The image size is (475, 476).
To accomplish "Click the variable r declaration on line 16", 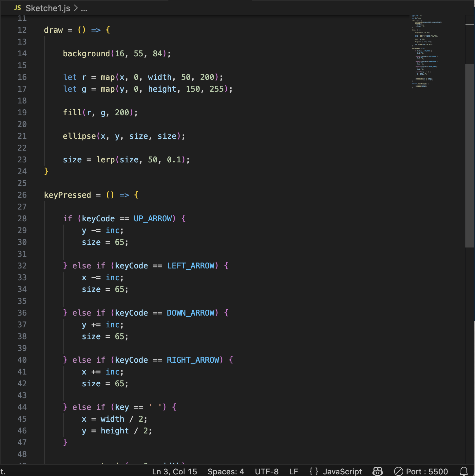I will 84,77.
